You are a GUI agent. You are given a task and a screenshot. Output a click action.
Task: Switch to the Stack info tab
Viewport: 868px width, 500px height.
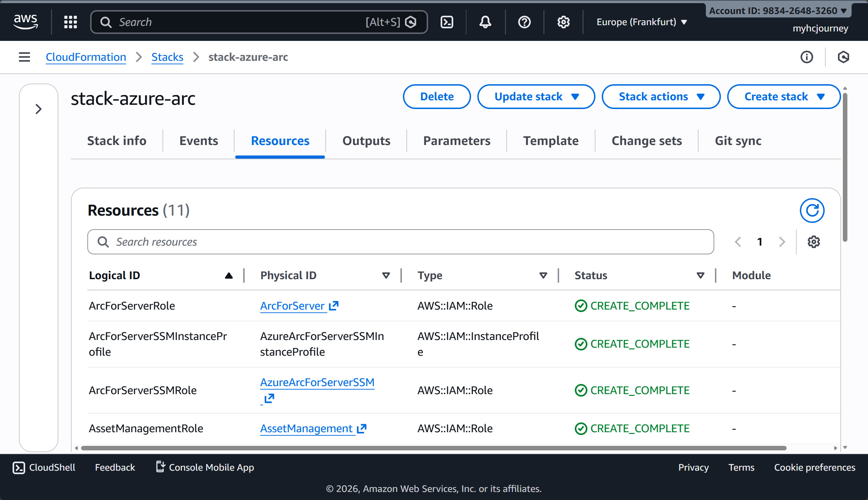117,141
